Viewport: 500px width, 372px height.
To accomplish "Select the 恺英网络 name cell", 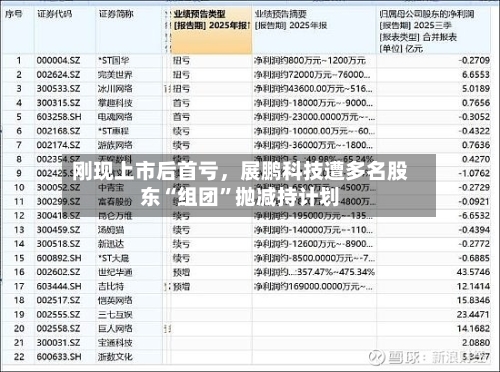I will (115, 300).
